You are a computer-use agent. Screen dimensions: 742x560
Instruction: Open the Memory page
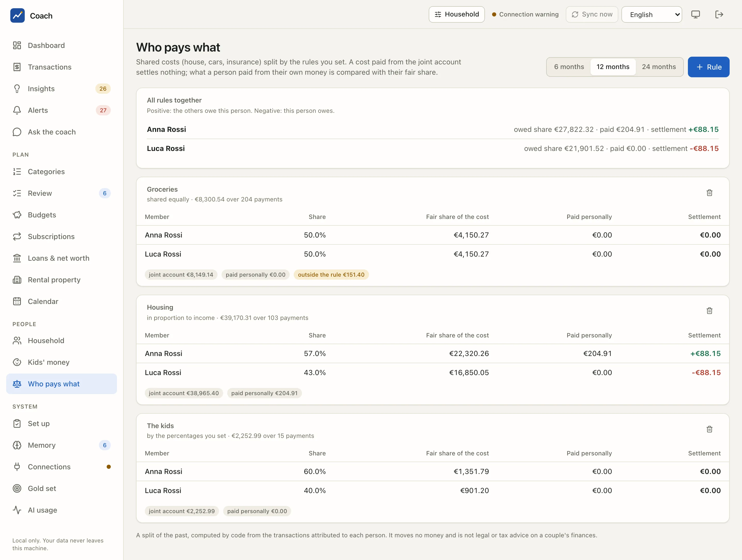pyautogui.click(x=62, y=445)
